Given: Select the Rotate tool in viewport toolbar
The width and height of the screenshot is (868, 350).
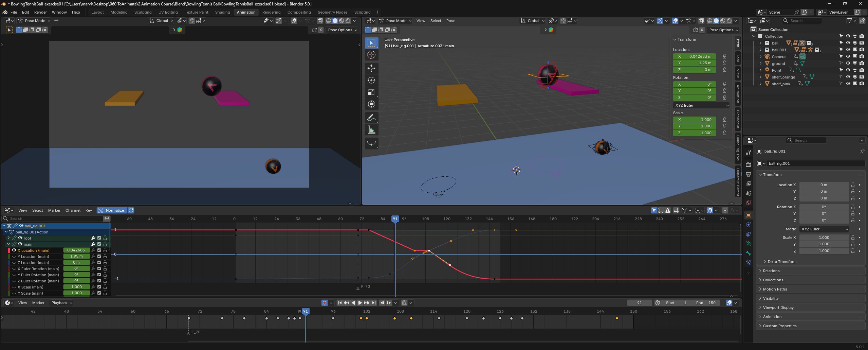Looking at the screenshot, I should pos(371,80).
